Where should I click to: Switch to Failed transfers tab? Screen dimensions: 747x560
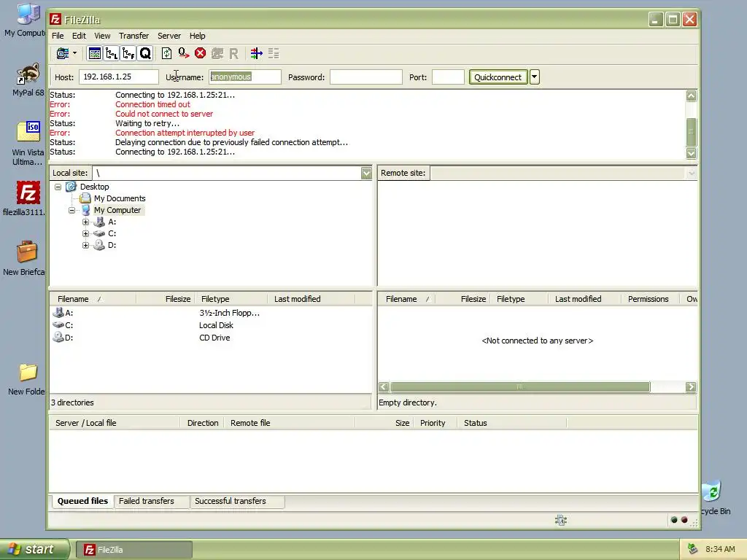click(x=152, y=501)
